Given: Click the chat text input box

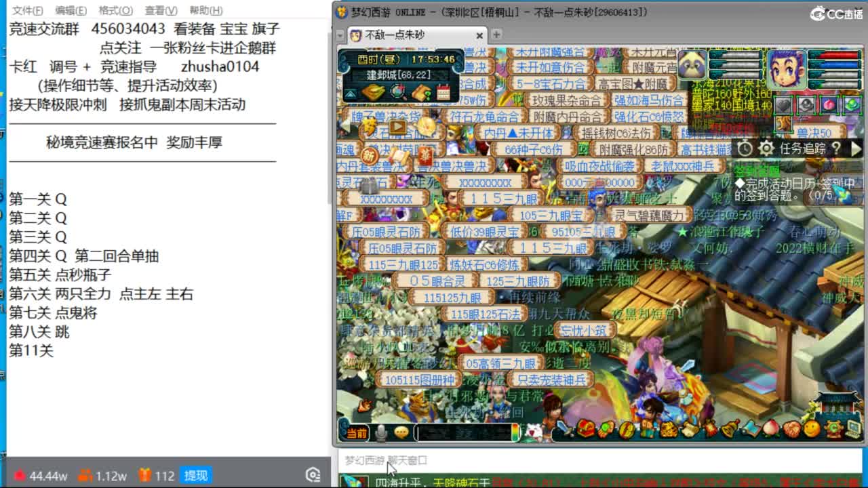Looking at the screenshot, I should 465,432.
